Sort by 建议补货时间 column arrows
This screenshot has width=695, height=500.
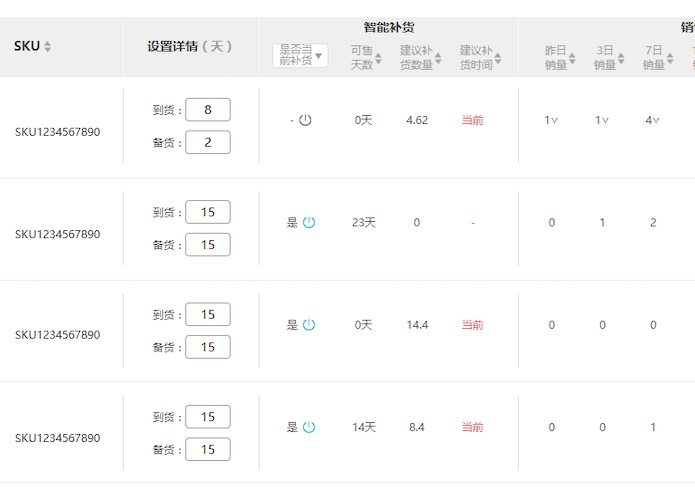click(498, 58)
